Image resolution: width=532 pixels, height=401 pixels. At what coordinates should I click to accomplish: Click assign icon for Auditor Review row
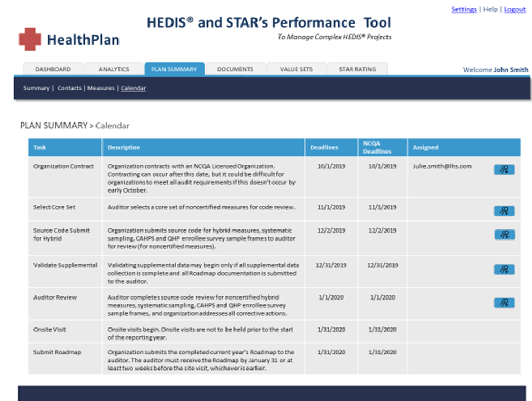coord(504,302)
